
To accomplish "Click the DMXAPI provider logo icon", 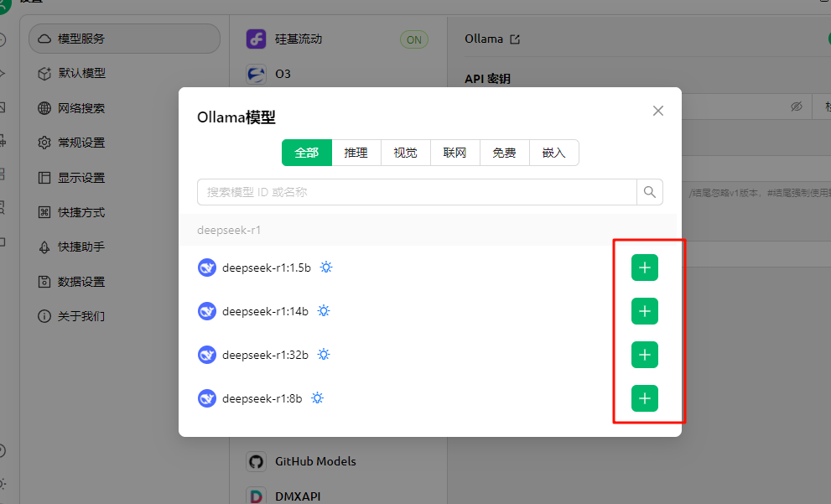I will (x=256, y=496).
